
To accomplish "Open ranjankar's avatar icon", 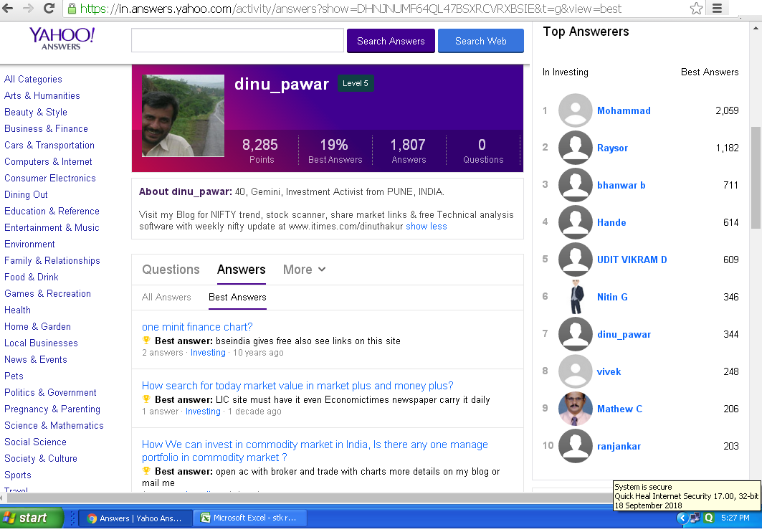I will point(575,446).
